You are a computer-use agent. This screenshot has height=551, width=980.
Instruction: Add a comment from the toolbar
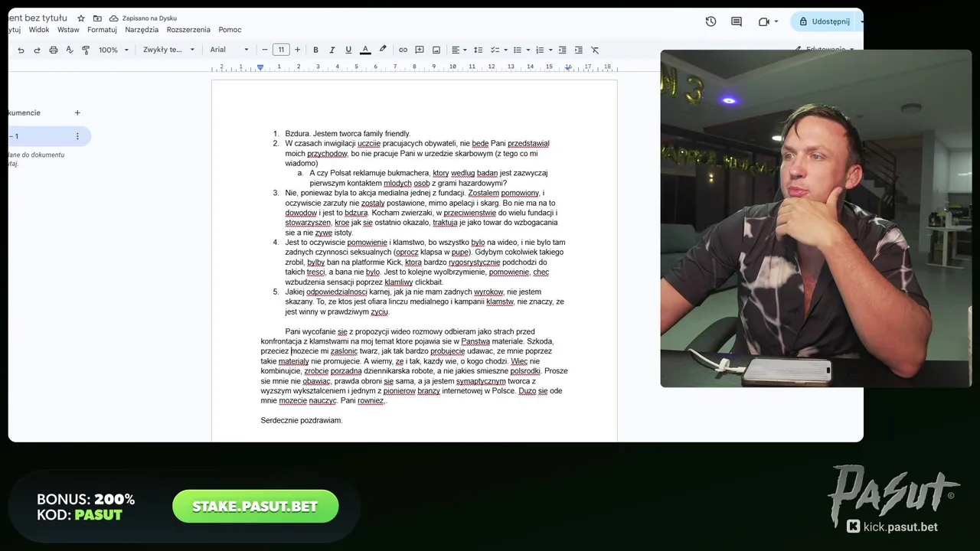(420, 50)
